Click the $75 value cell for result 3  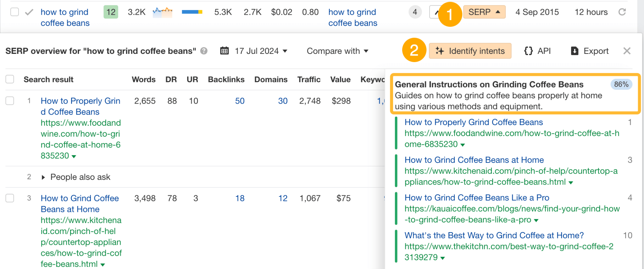click(343, 198)
